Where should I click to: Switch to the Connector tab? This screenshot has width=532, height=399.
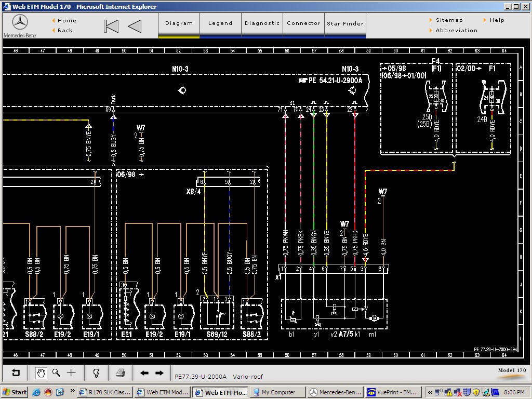pyautogui.click(x=303, y=23)
